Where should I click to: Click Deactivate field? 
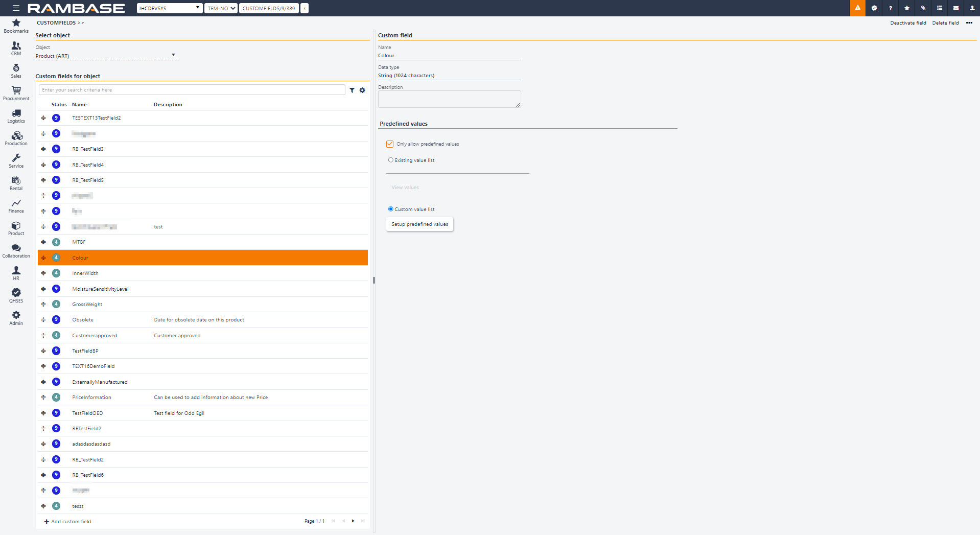[x=908, y=23]
